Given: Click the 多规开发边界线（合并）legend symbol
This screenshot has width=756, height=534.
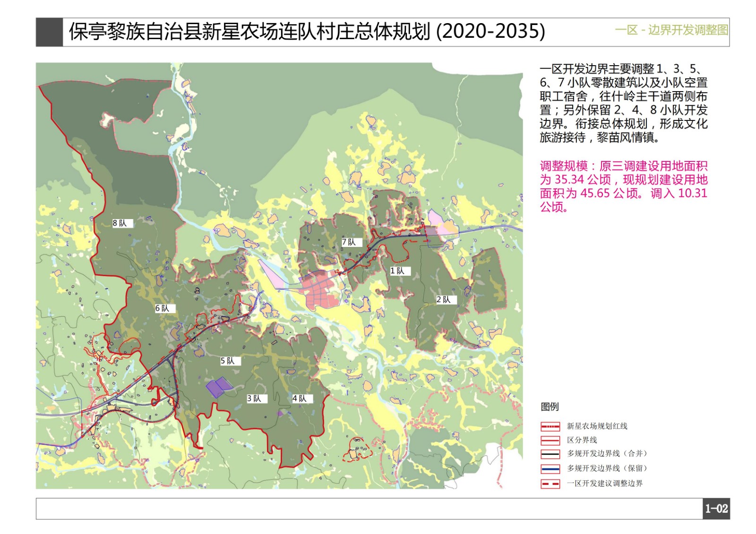Looking at the screenshot, I should click(550, 454).
